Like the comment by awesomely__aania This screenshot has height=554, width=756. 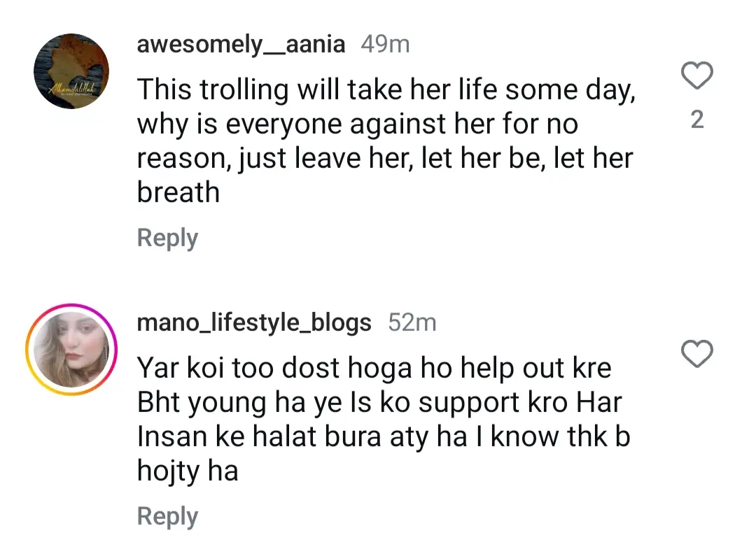coord(696,76)
